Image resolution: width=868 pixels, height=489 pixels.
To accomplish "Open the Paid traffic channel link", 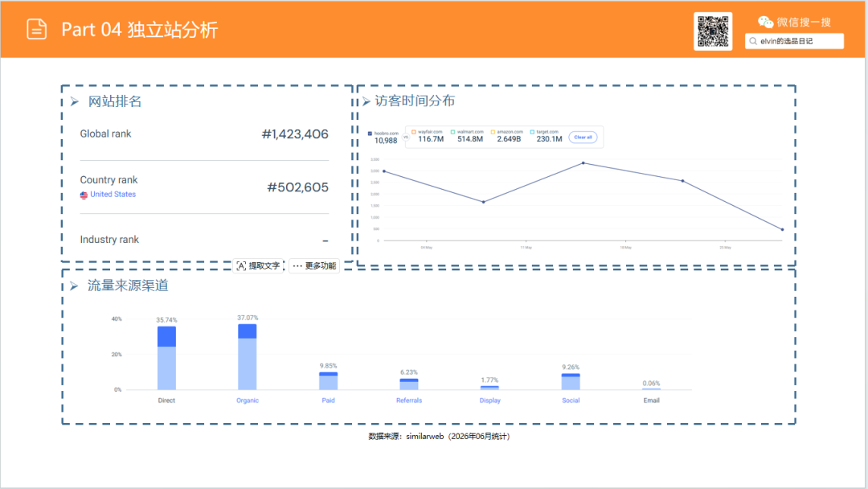I will click(x=328, y=401).
